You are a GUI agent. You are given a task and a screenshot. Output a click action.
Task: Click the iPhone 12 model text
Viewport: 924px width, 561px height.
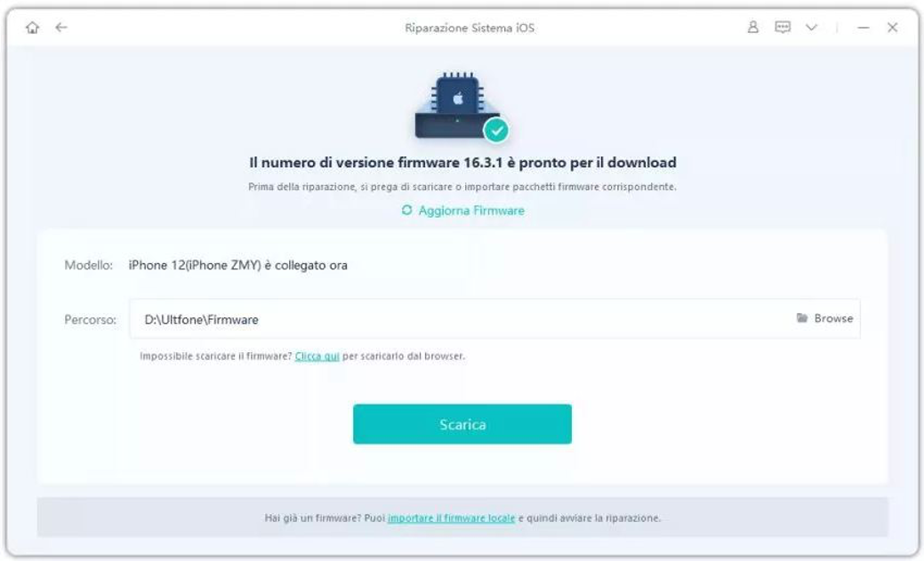click(238, 265)
